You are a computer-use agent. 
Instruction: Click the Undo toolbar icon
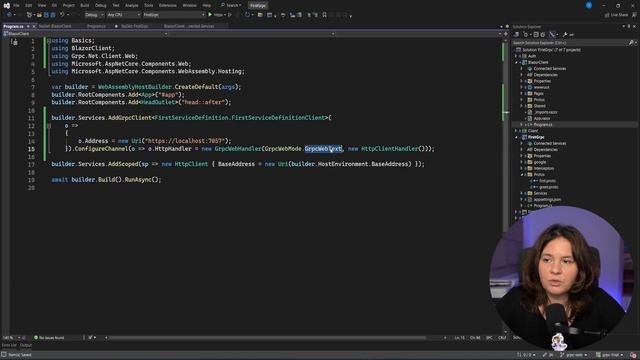[x=62, y=15]
